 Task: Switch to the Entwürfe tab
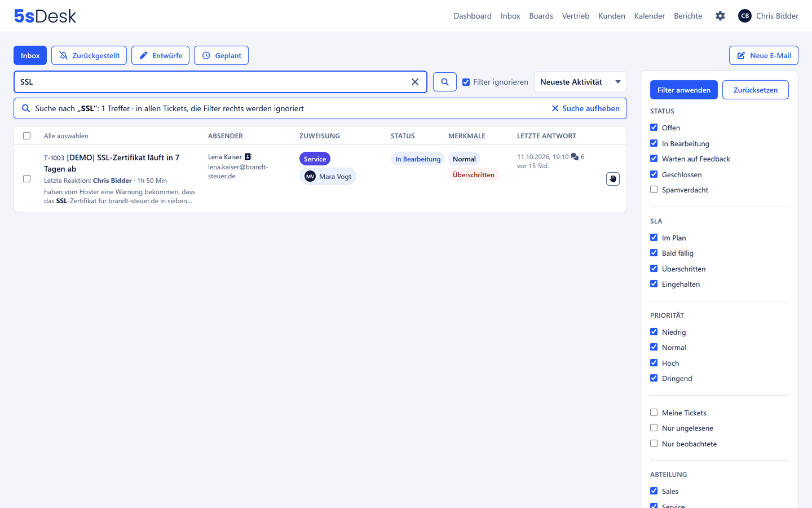click(160, 55)
